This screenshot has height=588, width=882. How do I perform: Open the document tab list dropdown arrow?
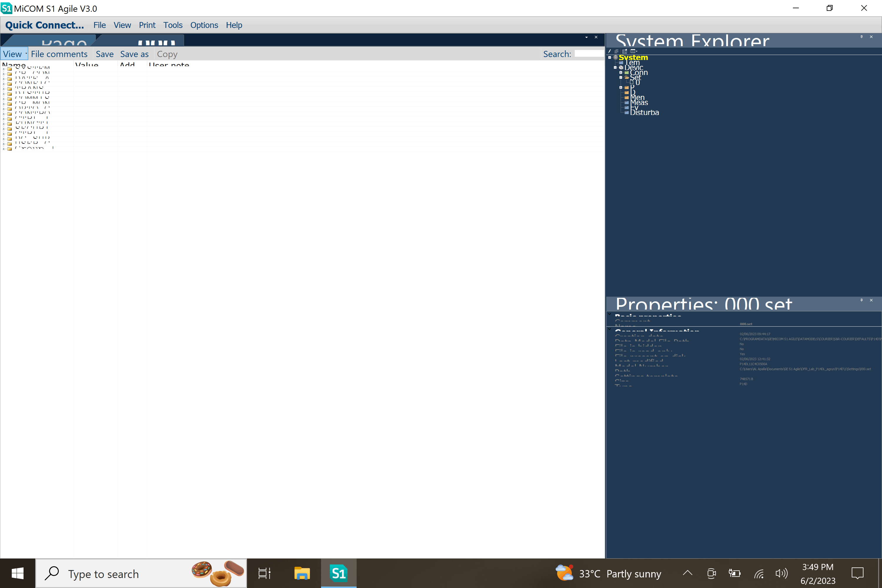pyautogui.click(x=587, y=37)
